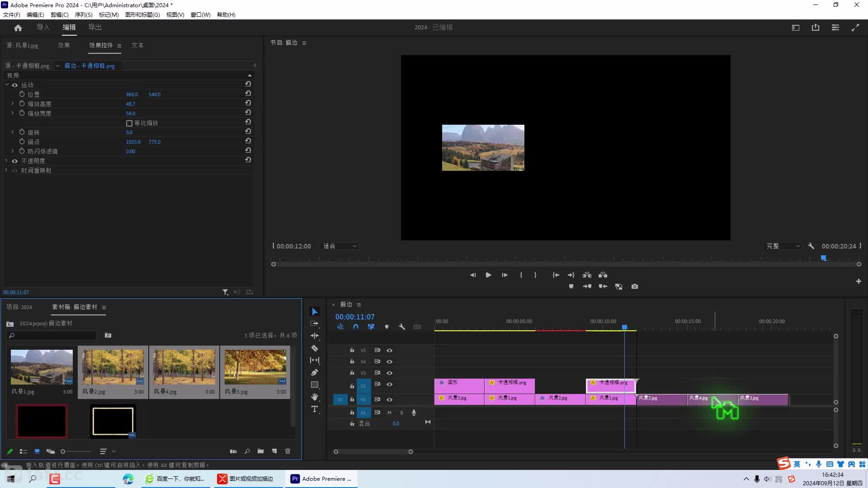The image size is (868, 488).
Task: Select the Track Select Forward tool
Action: [315, 324]
